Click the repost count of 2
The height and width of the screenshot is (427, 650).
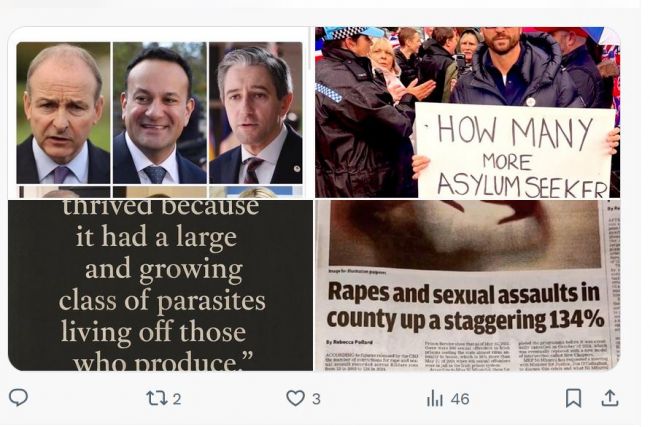click(177, 399)
